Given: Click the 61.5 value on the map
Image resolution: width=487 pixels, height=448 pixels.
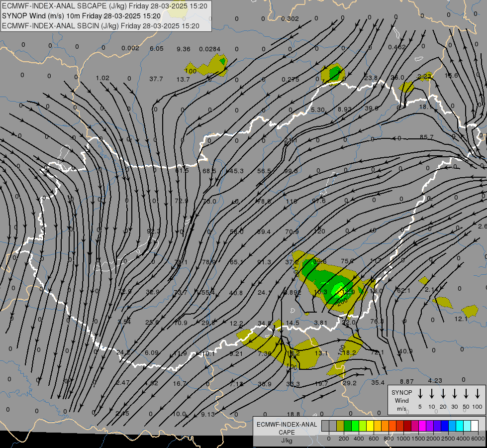Looking at the screenshot, I should (182, 171).
